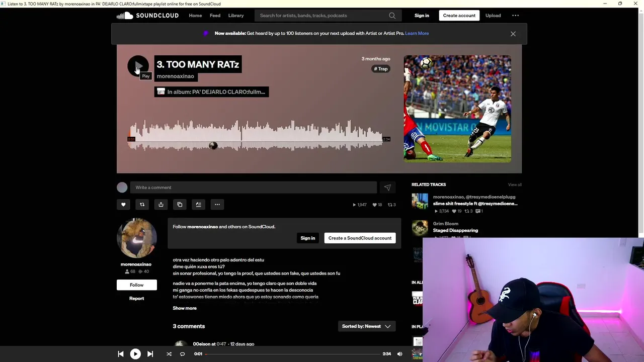Image resolution: width=644 pixels, height=362 pixels.
Task: Send comment with paper plane icon
Action: click(x=387, y=188)
